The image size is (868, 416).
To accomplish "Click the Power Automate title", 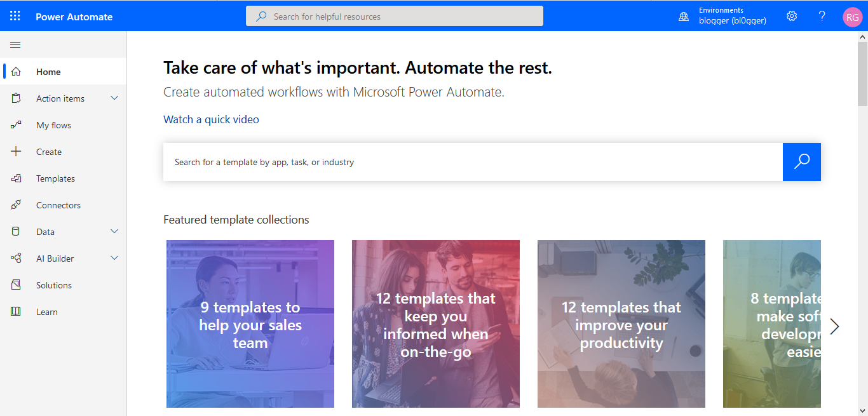I will point(74,17).
